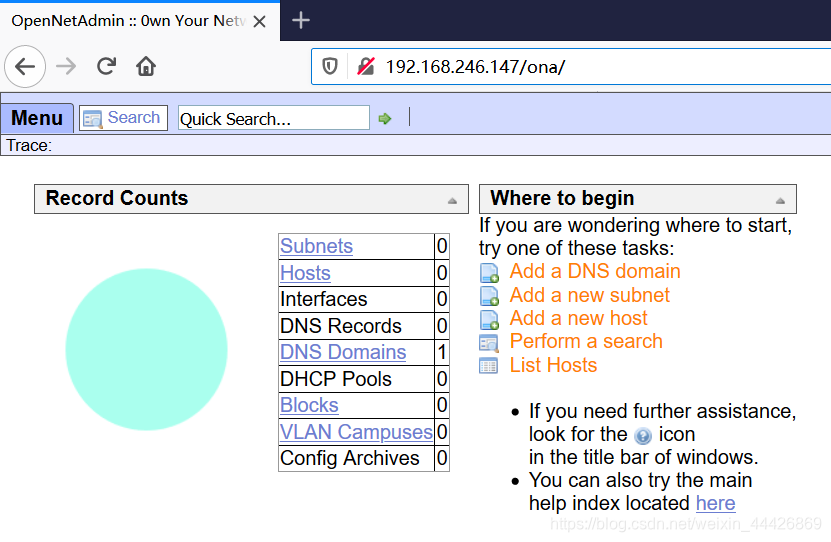Screen dimensions: 831x542
Task: Click the search icon inside Search button
Action: click(92, 119)
